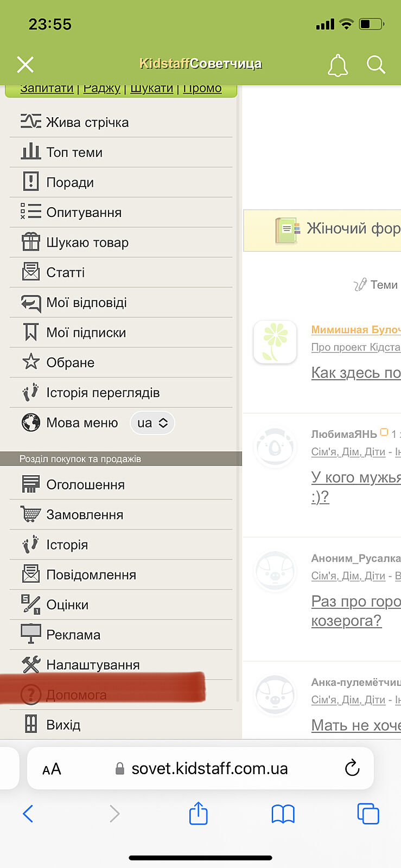Expand the ua menu language dropdown
Screen dimensions: 401x868
[152, 423]
